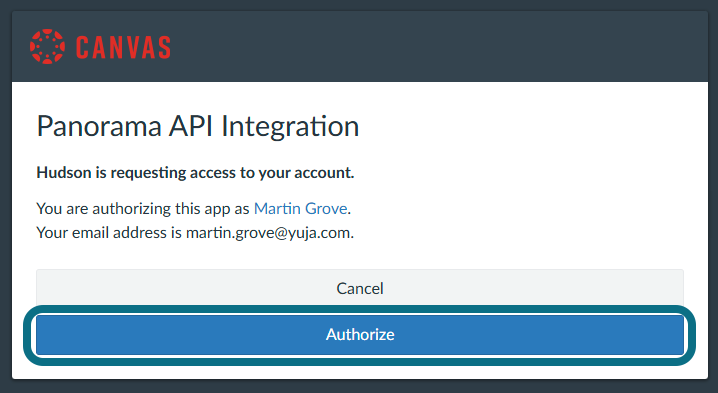This screenshot has height=393, width=718.
Task: Select the text 'Hudson is requesting access to your account.'
Action: tap(196, 172)
